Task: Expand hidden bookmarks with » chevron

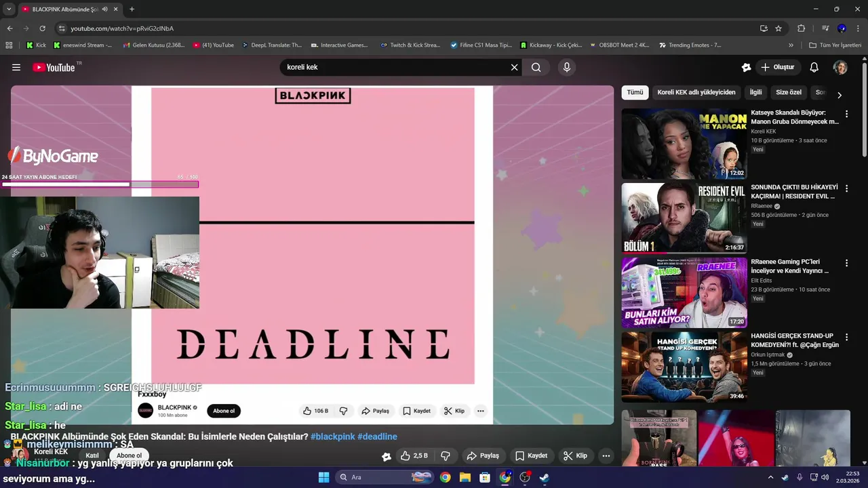Action: click(791, 45)
